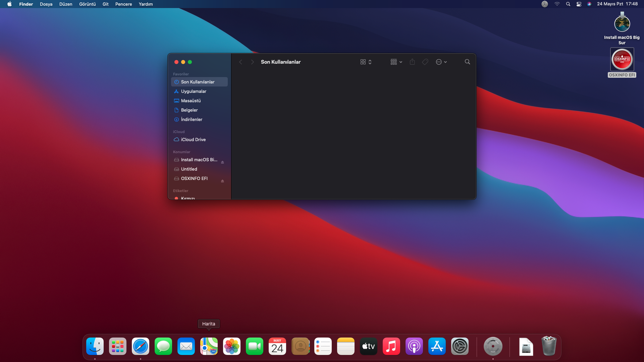Select Install macOS Bi... sidebar location
The image size is (644, 362).
(x=199, y=160)
